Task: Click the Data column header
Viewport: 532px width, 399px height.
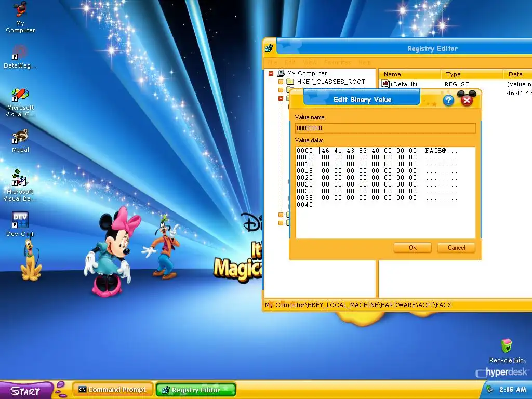Action: pos(518,74)
